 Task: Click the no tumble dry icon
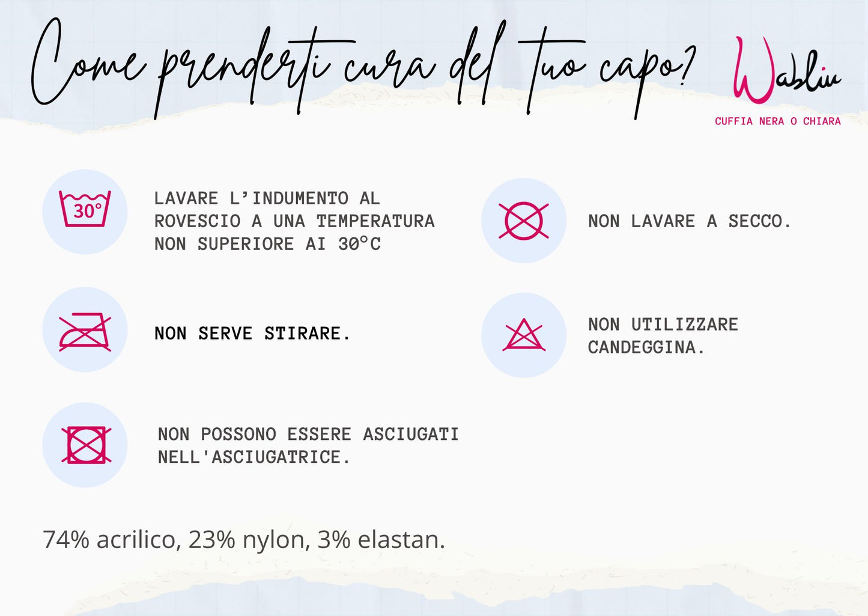point(86,445)
